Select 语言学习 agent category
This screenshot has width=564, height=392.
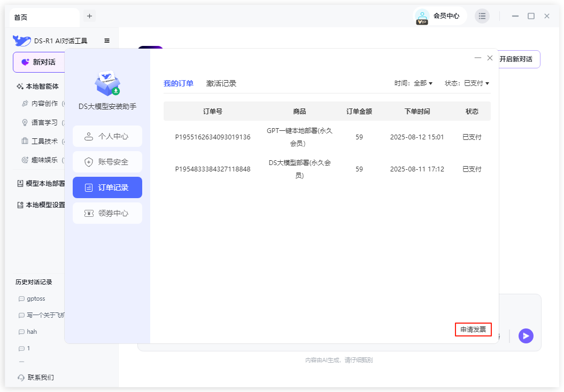pos(43,122)
